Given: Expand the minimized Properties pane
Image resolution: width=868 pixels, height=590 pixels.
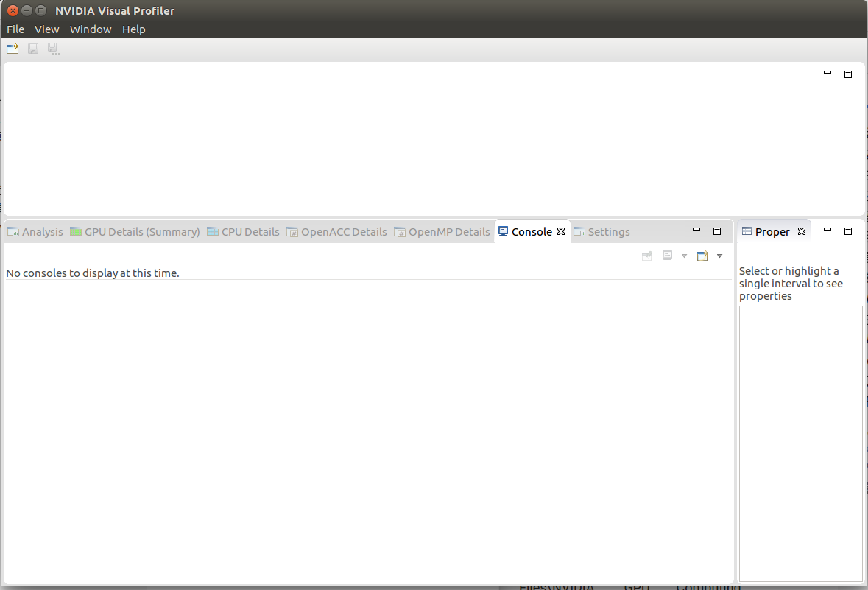Looking at the screenshot, I should tap(847, 231).
